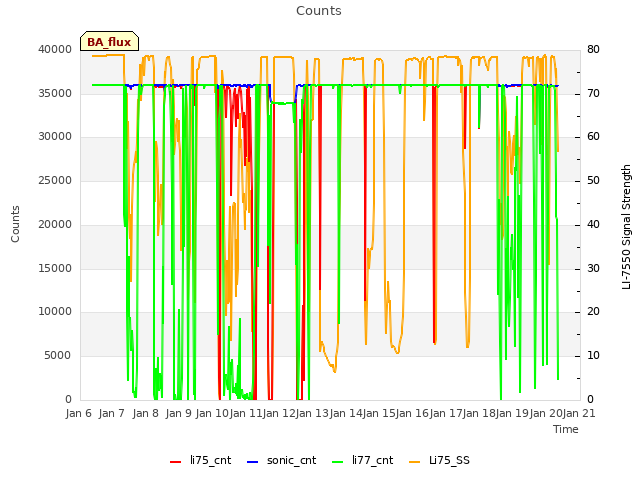
Task: Click the 25000 tick label
Action: pyautogui.click(x=55, y=181)
